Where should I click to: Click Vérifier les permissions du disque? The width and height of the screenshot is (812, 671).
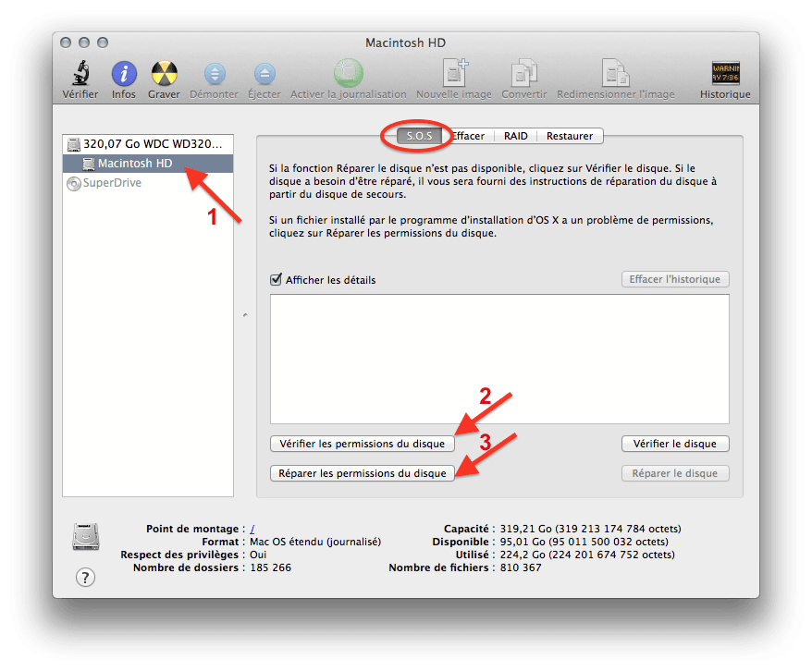click(x=362, y=444)
